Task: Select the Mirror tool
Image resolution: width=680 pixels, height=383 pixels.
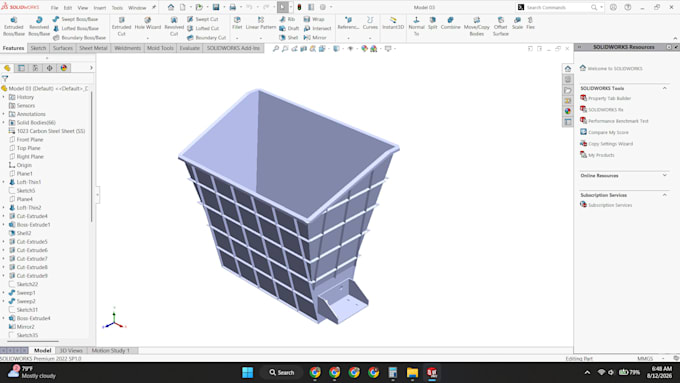Action: (315, 38)
